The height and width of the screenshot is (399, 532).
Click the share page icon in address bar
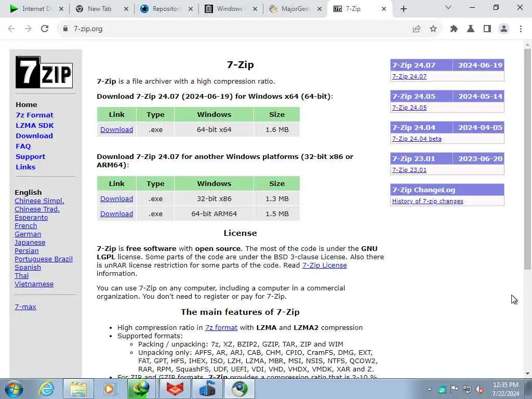pyautogui.click(x=417, y=29)
